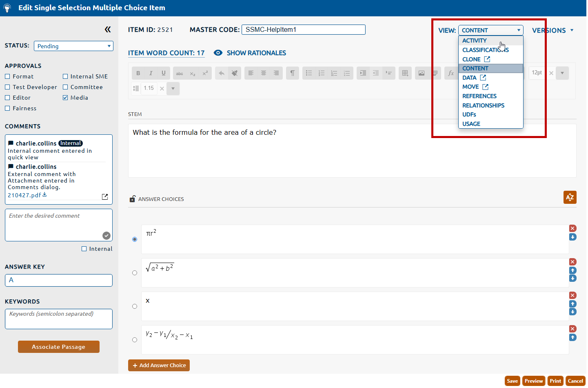Screen dimensions: 588x388
Task: Select the radio button for answer x
Action: click(135, 306)
